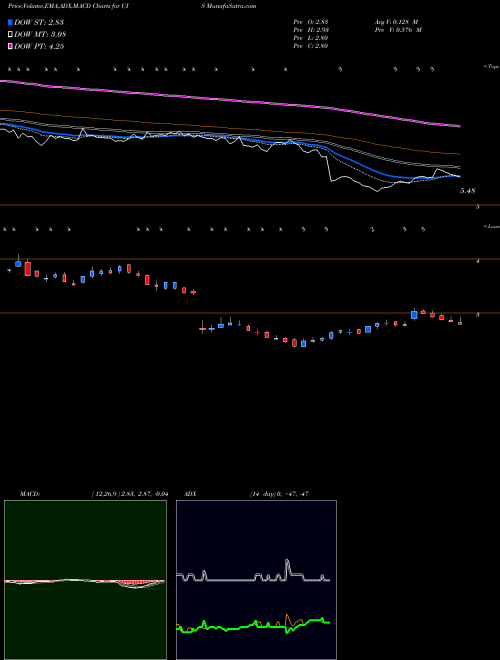Click the price axis level 4 label

[478, 261]
